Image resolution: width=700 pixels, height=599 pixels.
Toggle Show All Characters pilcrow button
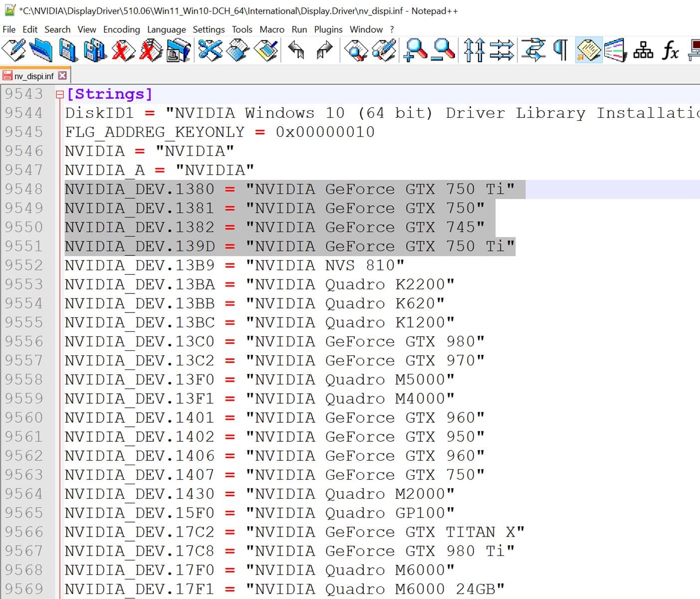[x=561, y=50]
